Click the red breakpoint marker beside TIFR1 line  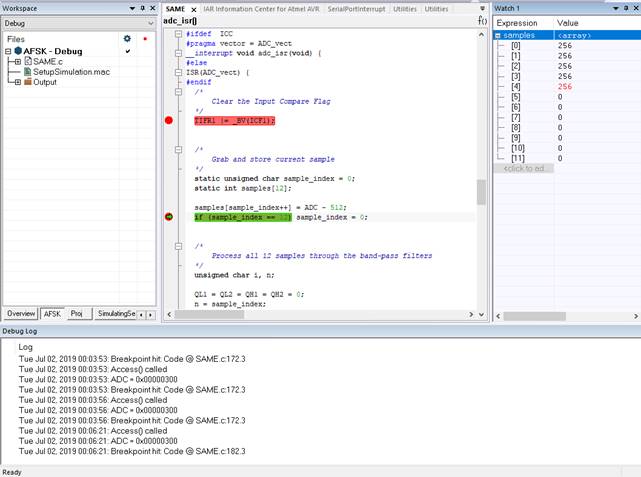168,120
